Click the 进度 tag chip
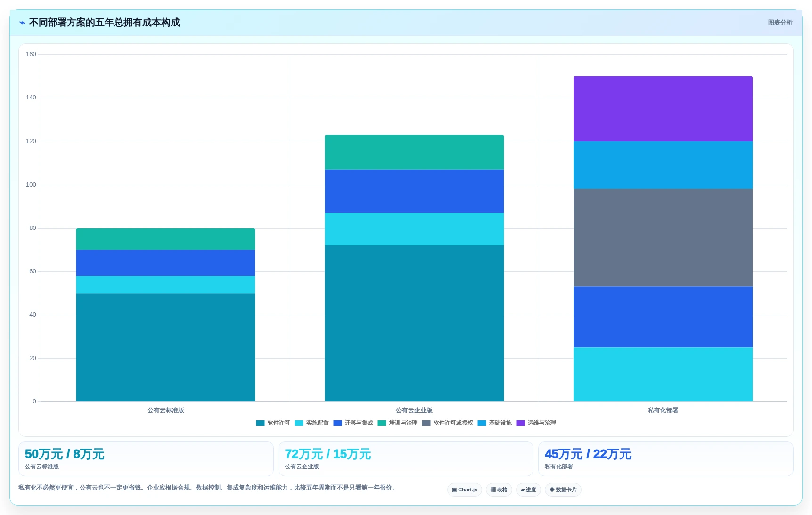 tap(528, 490)
